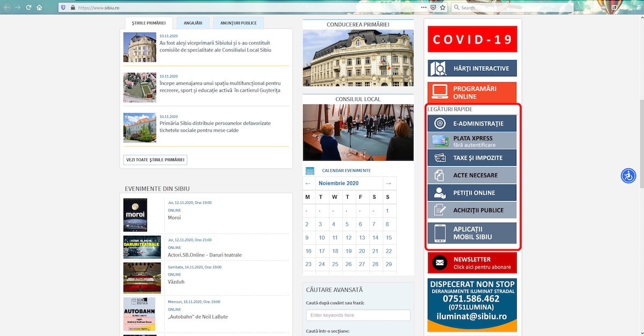Image resolution: width=644 pixels, height=336 pixels.
Task: Open the Calendar Evenimente icon
Action: (x=310, y=171)
